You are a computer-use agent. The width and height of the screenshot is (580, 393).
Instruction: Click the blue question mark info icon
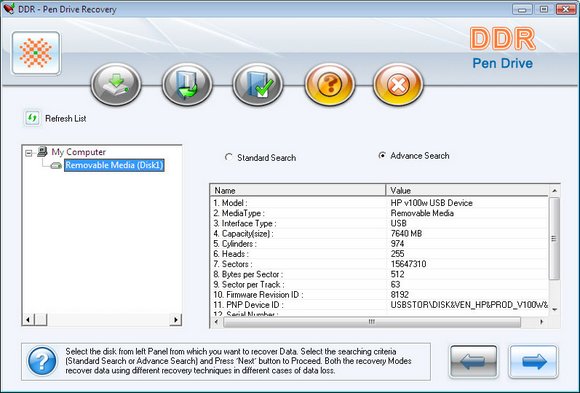[x=42, y=361]
